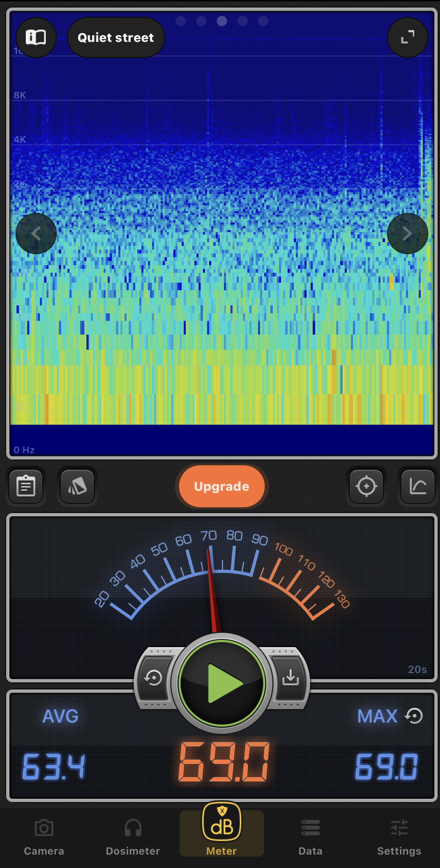Tap the 20s time duration label
Viewport: 440px width, 868px height.
tap(417, 669)
